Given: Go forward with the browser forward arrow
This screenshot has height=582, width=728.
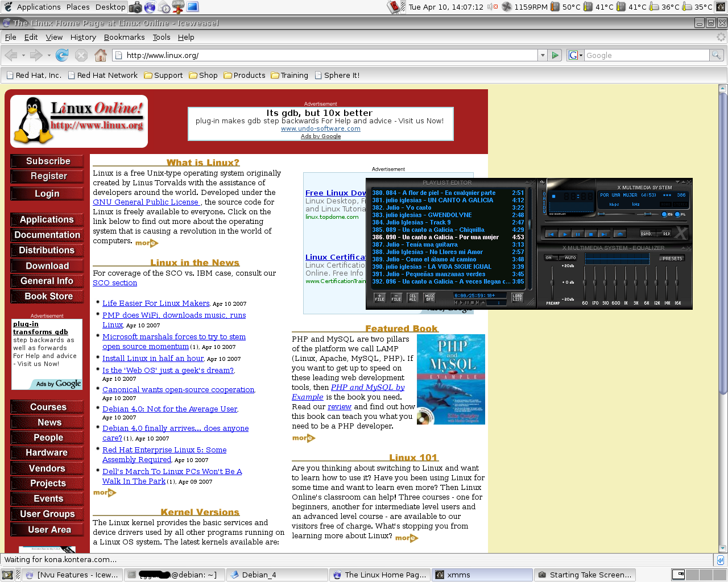Looking at the screenshot, I should pyautogui.click(x=36, y=55).
